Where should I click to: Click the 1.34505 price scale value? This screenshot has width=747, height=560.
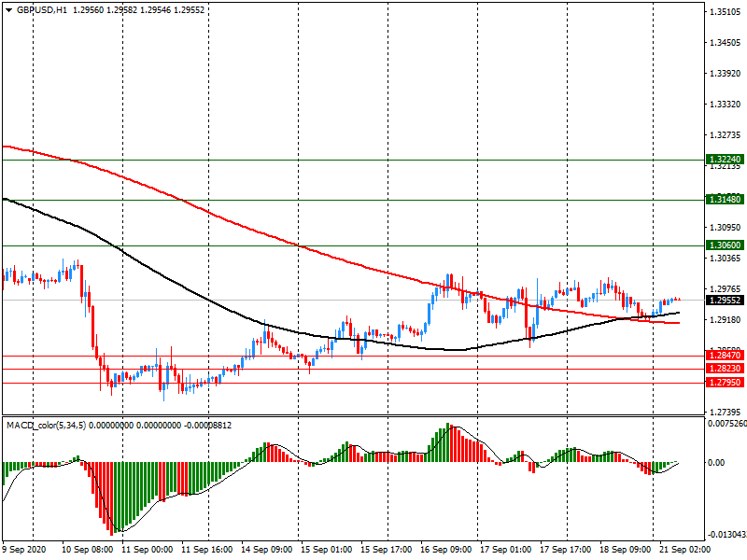coord(726,43)
